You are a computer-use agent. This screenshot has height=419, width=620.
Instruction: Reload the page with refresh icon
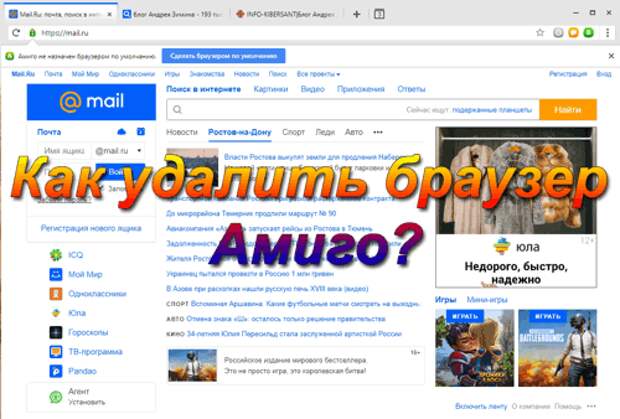(16, 33)
